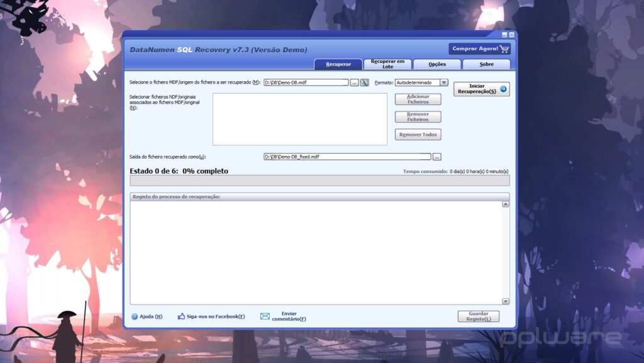Click the shopping cart icon on Comprar Agora
644x363 pixels.
(505, 48)
